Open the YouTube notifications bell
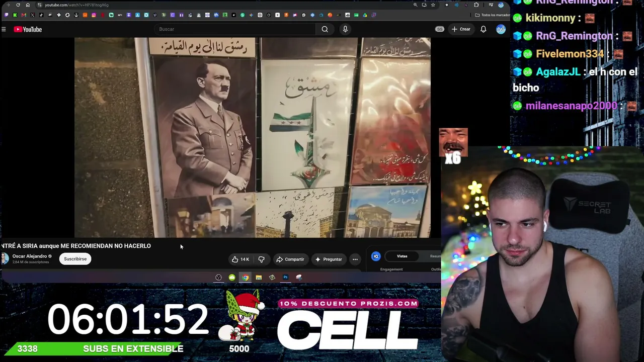This screenshot has width=644, height=362. (x=483, y=29)
